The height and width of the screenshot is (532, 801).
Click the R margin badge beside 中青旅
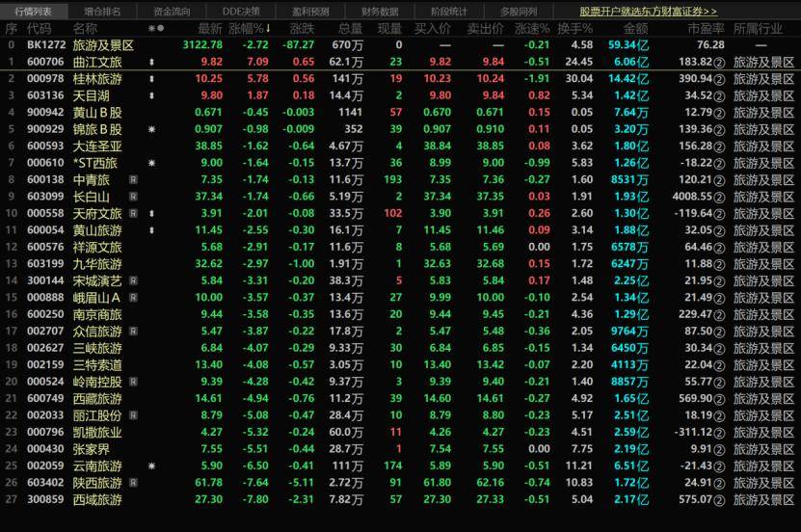pyautogui.click(x=133, y=179)
